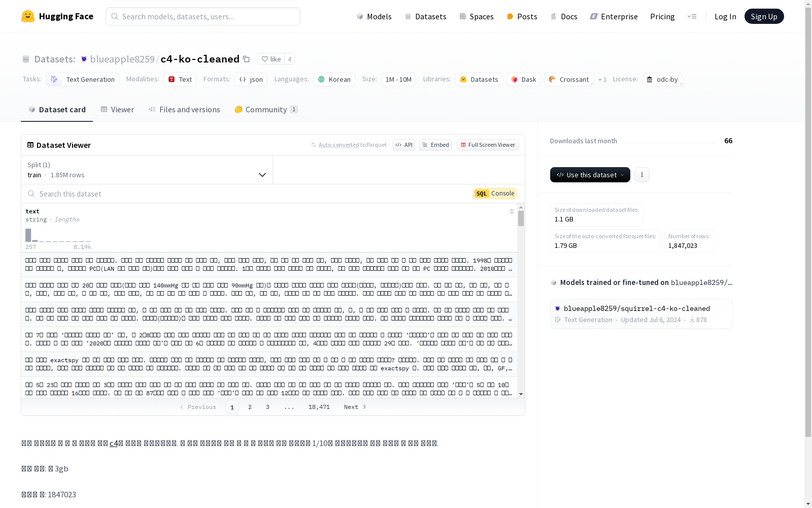Viewport: 812px width, 508px height.
Task: Click the Dask library tag
Action: 523,79
